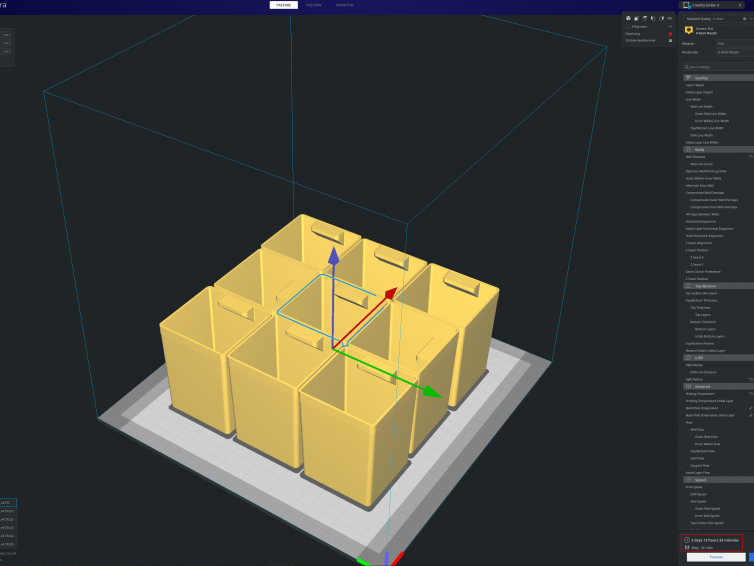
Task: Switch to the Monitor stage tab
Action: coord(344,5)
